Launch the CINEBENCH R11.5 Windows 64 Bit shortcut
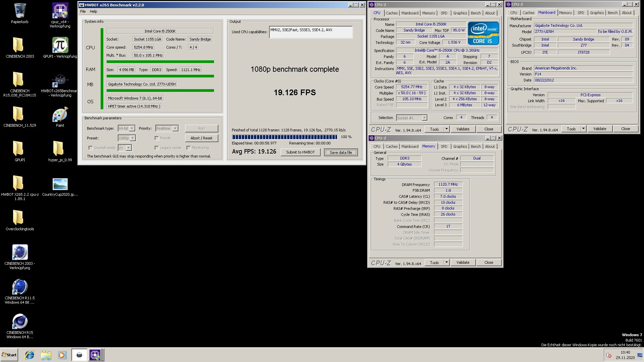This screenshot has height=362, width=644. point(20,287)
